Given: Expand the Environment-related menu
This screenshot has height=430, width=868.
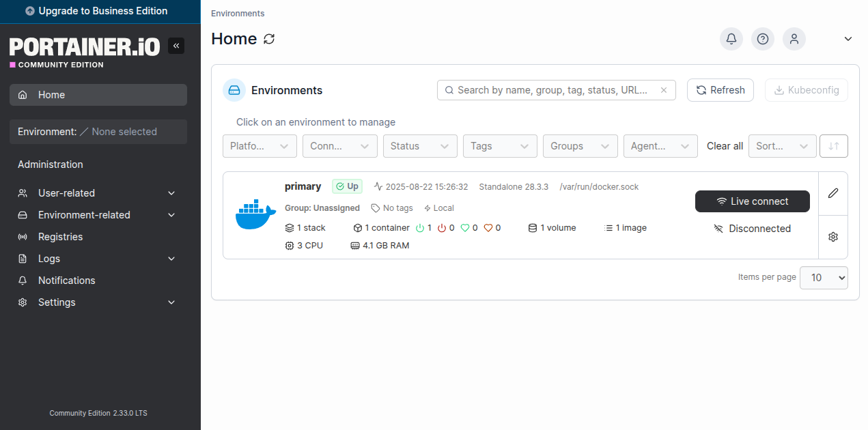Looking at the screenshot, I should click(98, 215).
